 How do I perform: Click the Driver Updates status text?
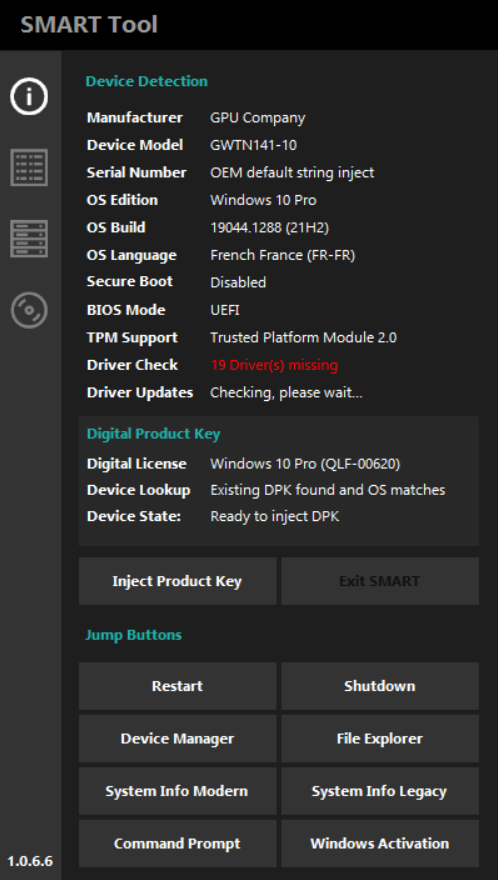tap(286, 393)
